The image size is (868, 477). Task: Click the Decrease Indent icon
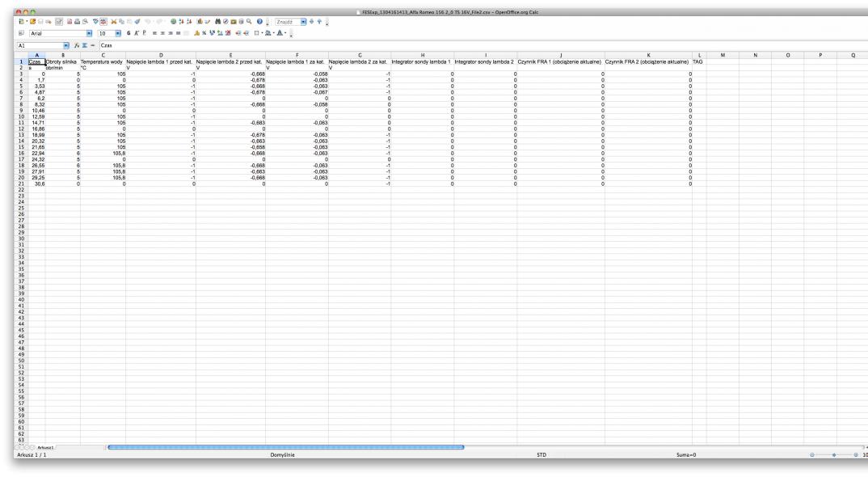pos(238,33)
